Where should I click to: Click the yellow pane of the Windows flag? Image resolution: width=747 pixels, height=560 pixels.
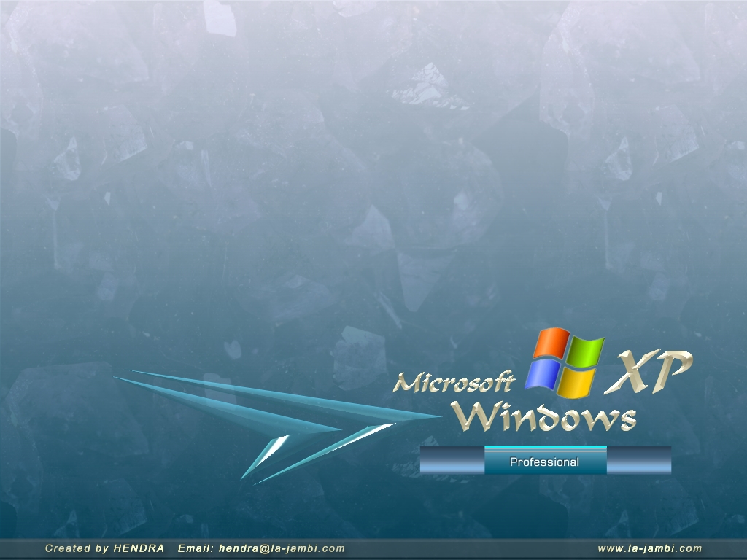pyautogui.click(x=576, y=381)
